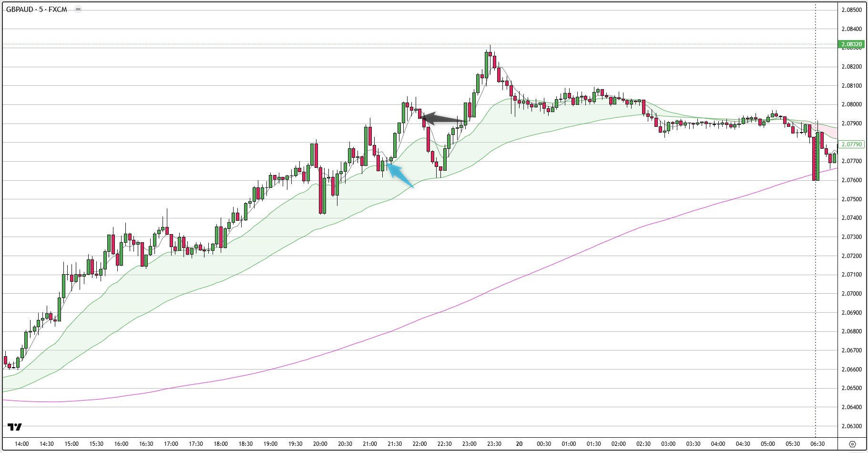Image resolution: width=868 pixels, height=453 pixels.
Task: Click the 04:30 time axis label
Action: (743, 444)
